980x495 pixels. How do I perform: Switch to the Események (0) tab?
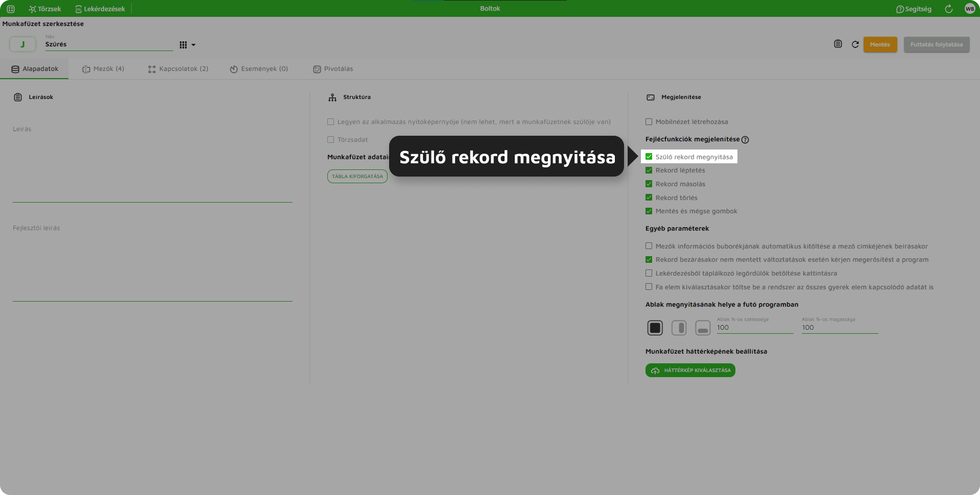(x=259, y=69)
